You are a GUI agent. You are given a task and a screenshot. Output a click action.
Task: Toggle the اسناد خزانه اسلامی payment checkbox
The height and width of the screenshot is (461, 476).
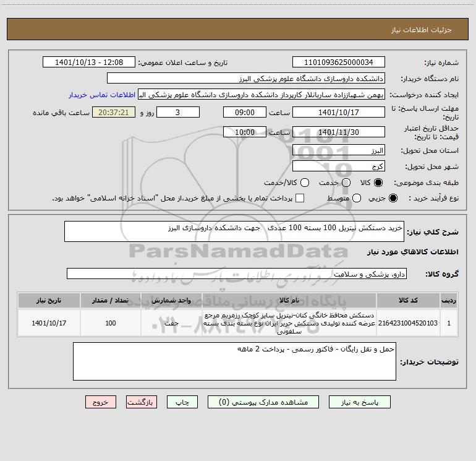click(300, 198)
